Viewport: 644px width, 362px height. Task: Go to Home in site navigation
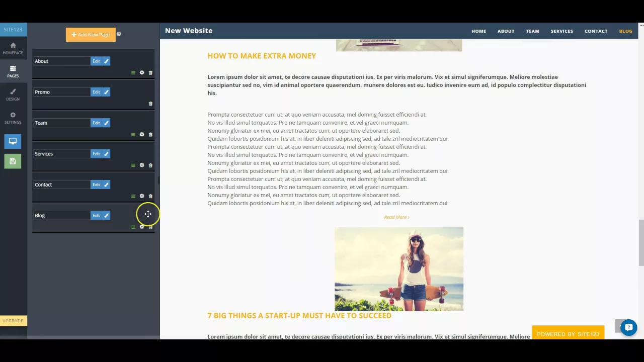point(478,31)
